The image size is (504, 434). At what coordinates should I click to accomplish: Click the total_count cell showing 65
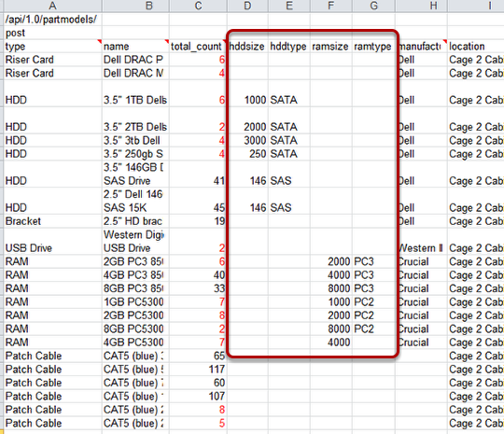198,356
